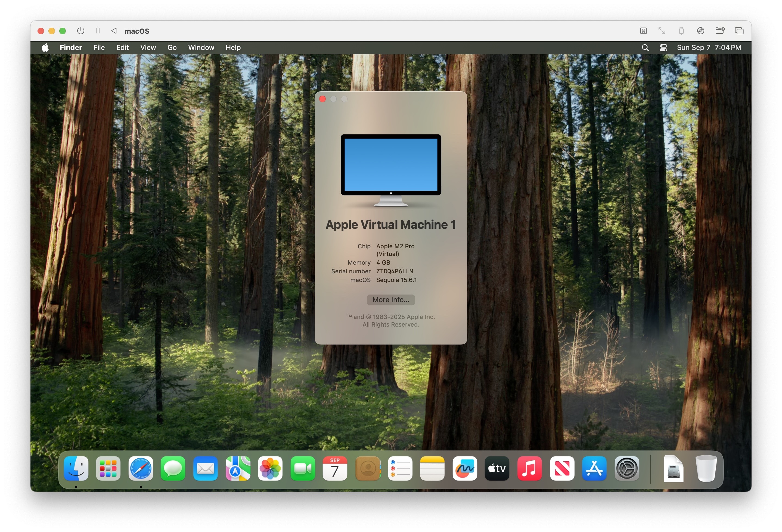
Task: Open the Trash from the Dock
Action: click(x=706, y=468)
